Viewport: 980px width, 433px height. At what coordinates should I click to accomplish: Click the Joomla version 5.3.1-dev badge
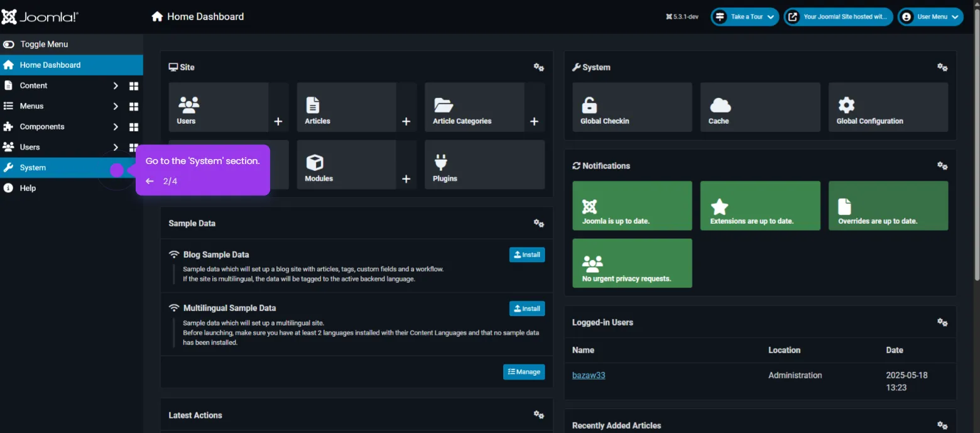pos(682,17)
